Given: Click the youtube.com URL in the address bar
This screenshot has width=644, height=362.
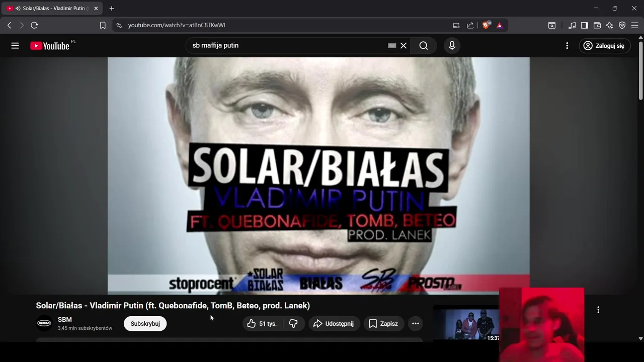Looking at the screenshot, I should [x=177, y=25].
